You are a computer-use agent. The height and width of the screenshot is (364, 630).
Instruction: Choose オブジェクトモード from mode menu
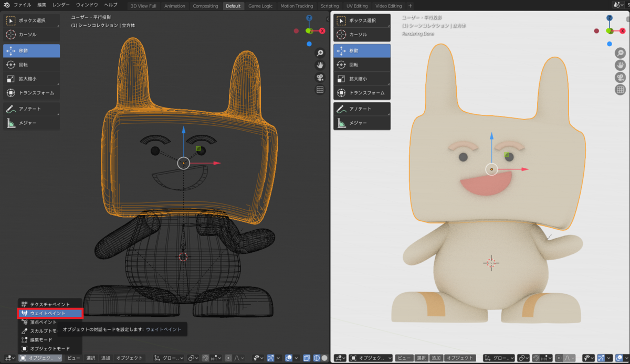tap(50, 349)
